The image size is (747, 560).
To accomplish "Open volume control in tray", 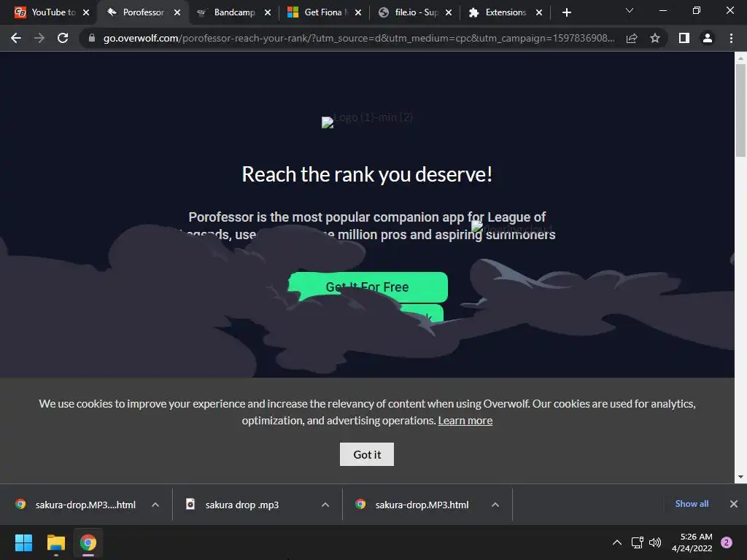I will [655, 542].
